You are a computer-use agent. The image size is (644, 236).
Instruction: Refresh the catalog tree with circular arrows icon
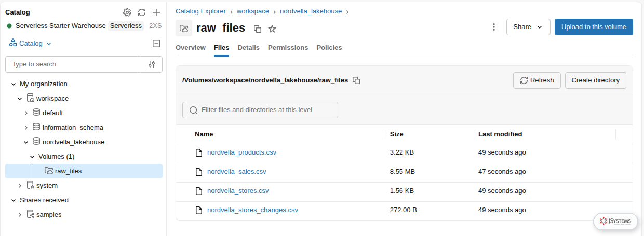(x=142, y=12)
